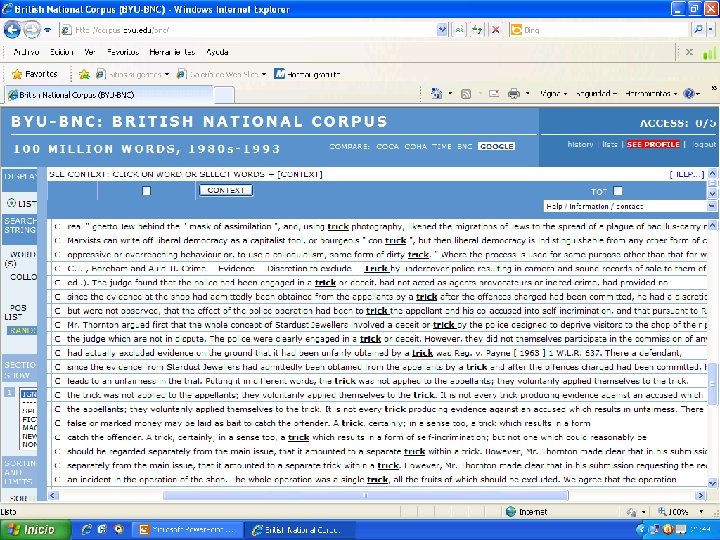The image size is (720, 540).
Task: Stop loading with the red X icon
Action: point(495,30)
